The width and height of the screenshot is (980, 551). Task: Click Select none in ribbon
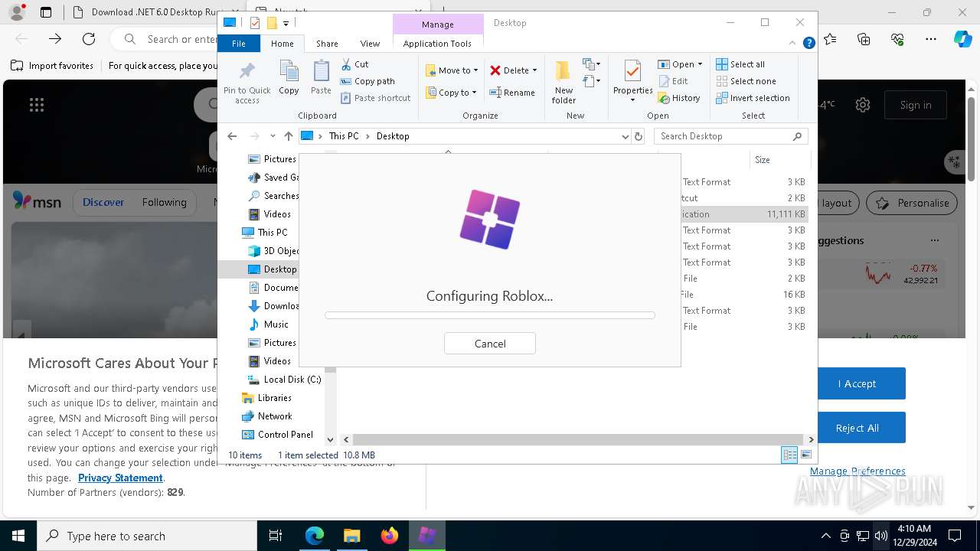[x=746, y=81]
